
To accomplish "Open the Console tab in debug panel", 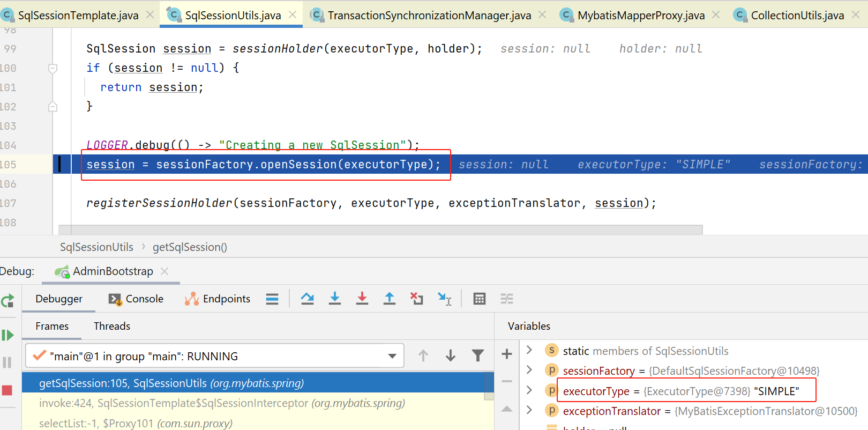I will click(x=136, y=299).
